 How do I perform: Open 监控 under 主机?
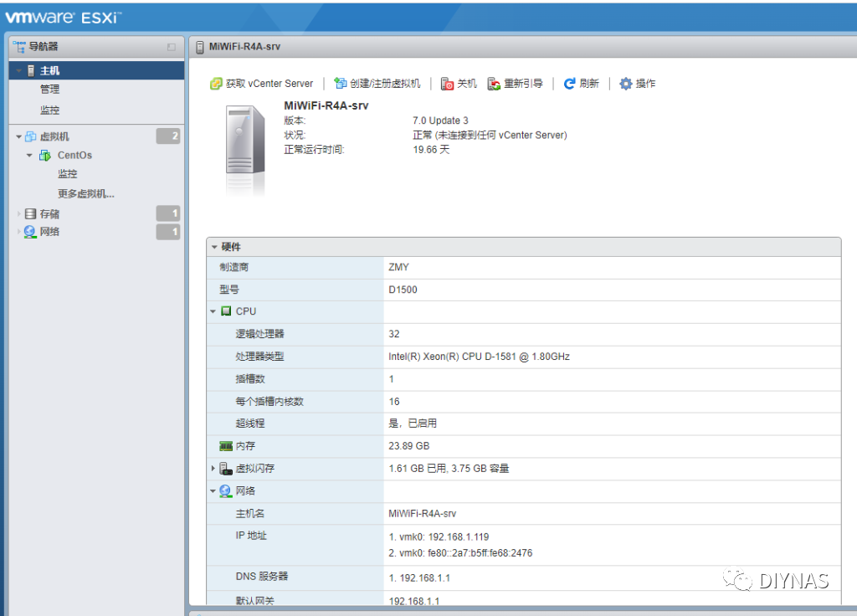49,110
